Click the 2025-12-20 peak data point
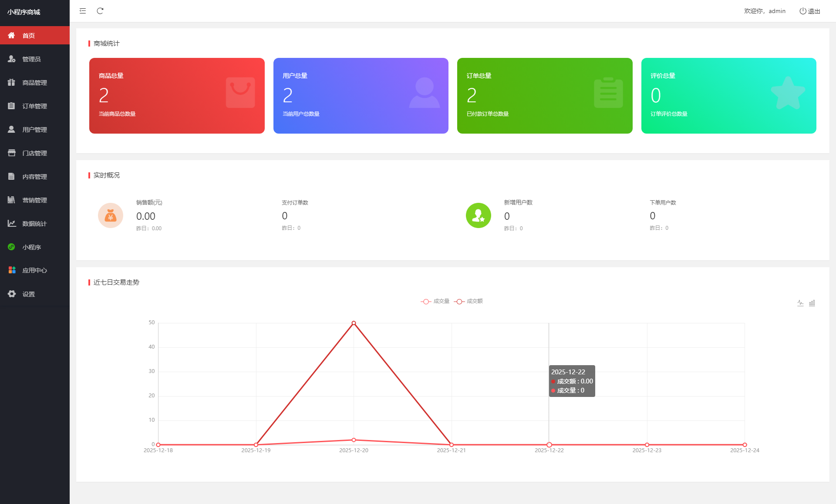 pos(354,323)
